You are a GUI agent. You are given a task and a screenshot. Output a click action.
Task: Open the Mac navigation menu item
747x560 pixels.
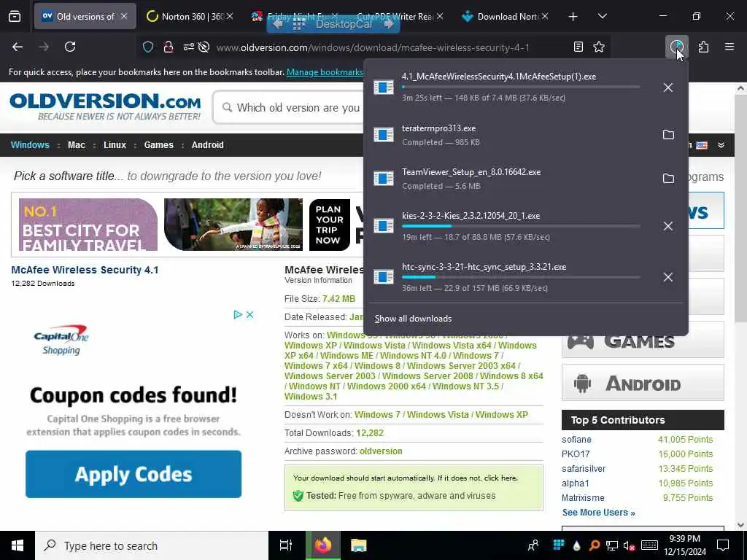click(76, 145)
